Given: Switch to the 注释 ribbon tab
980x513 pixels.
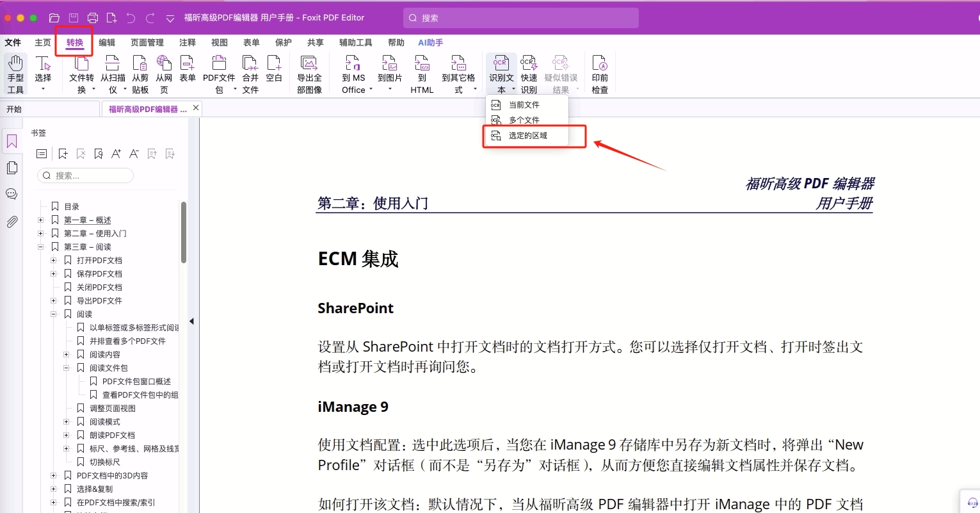Looking at the screenshot, I should 188,43.
